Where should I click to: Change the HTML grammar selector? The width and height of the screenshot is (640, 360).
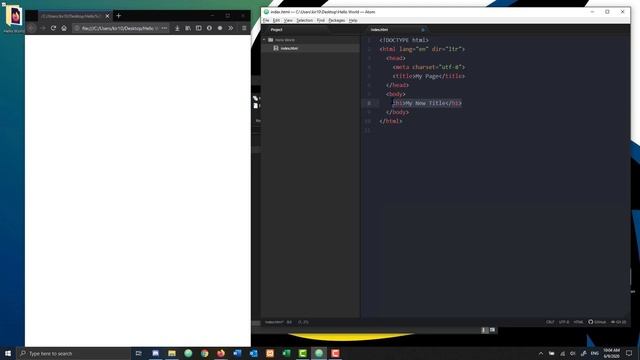pyautogui.click(x=578, y=322)
